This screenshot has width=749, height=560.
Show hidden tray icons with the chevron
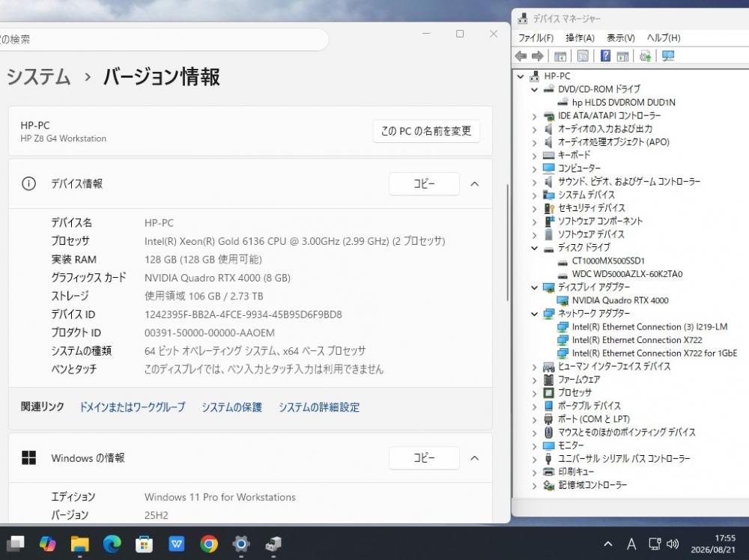pyautogui.click(x=608, y=544)
